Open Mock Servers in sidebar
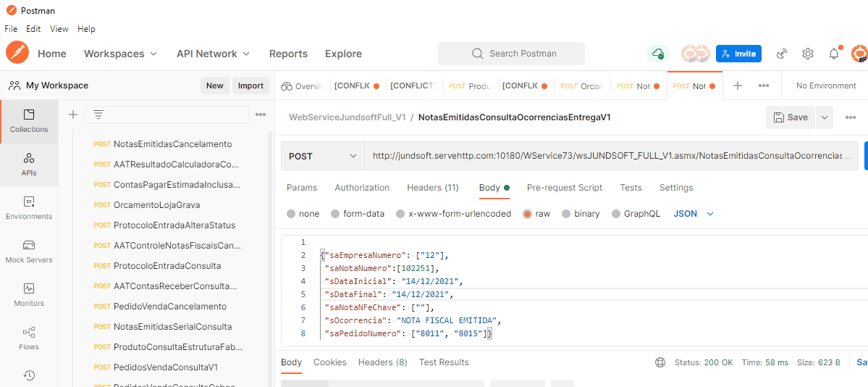This screenshot has height=387, width=868. point(29,251)
